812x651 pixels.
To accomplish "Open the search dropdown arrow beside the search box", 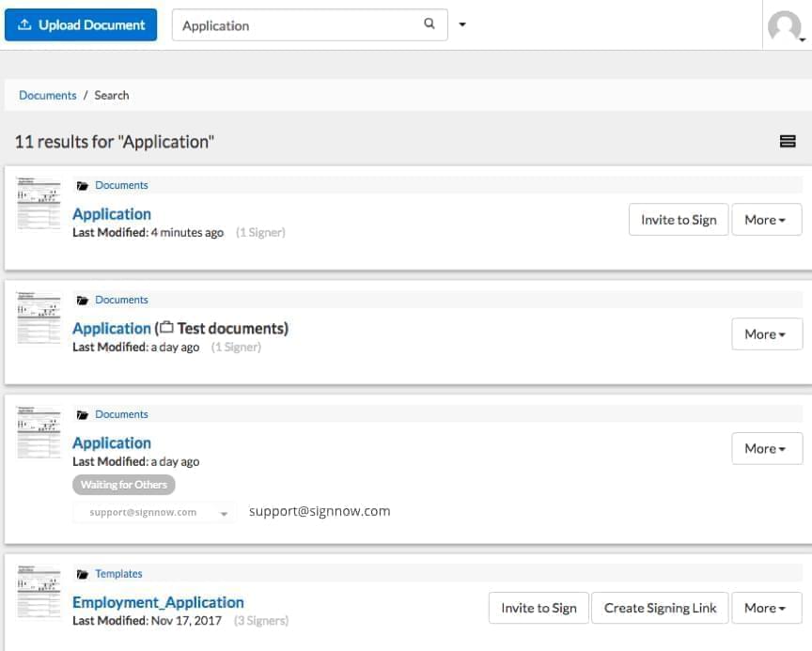I will (x=462, y=25).
